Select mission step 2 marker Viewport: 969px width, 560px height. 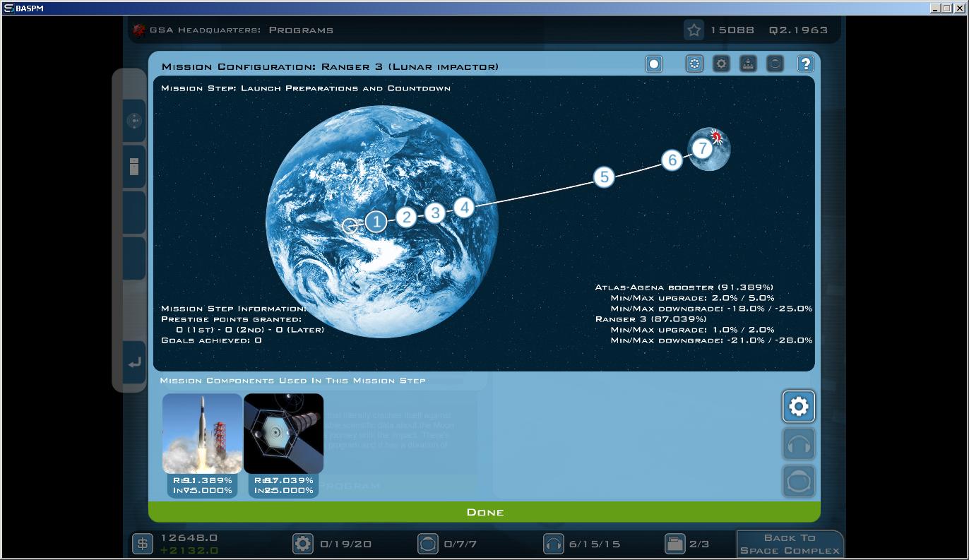click(x=406, y=217)
